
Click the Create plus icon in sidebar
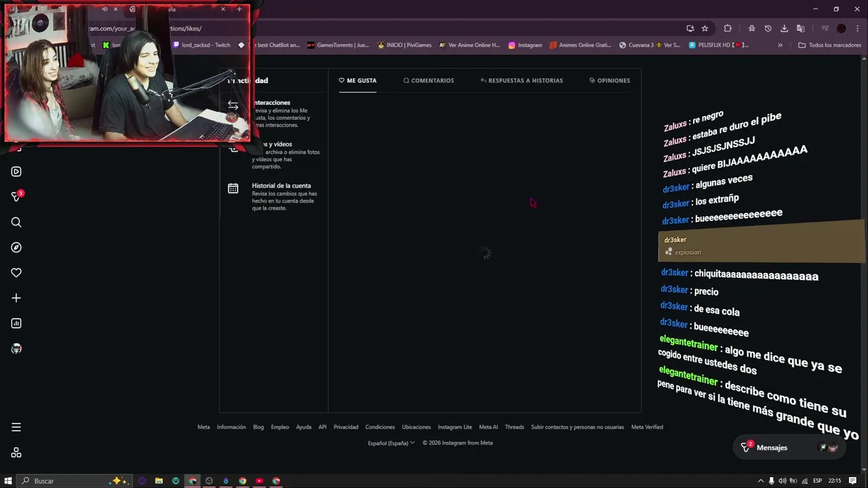click(16, 298)
